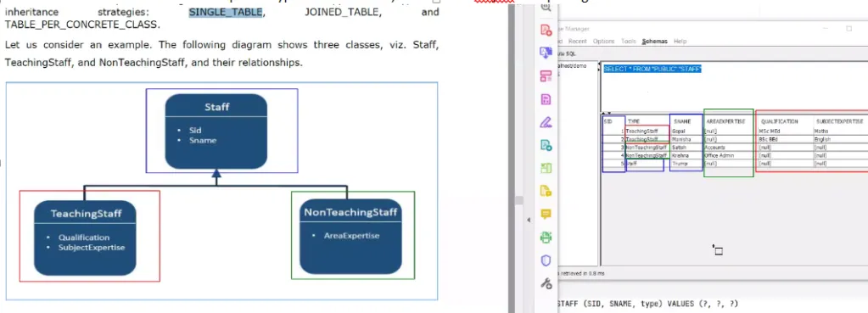
Task: Click the JOINED_TABLE text in document
Action: 343,12
